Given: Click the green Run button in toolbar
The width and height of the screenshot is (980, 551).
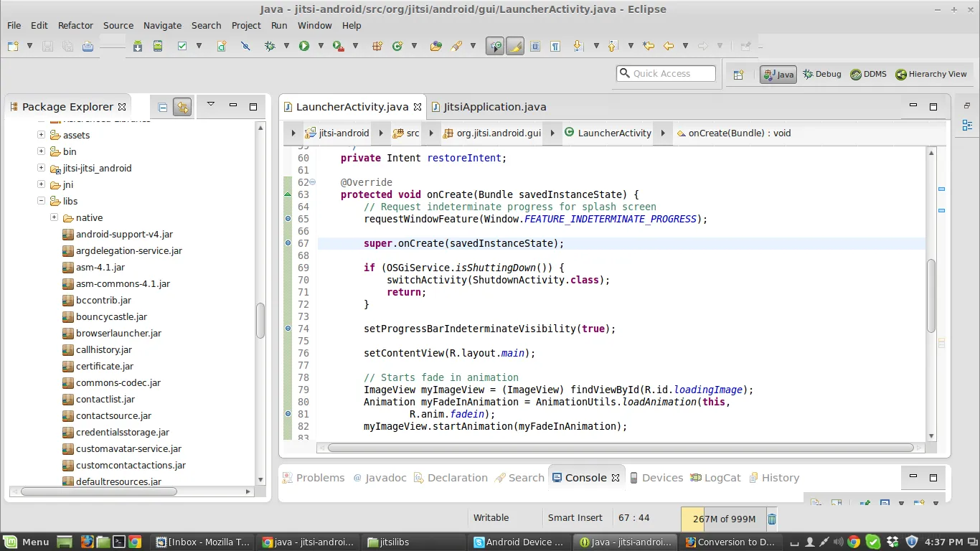Looking at the screenshot, I should [x=304, y=46].
